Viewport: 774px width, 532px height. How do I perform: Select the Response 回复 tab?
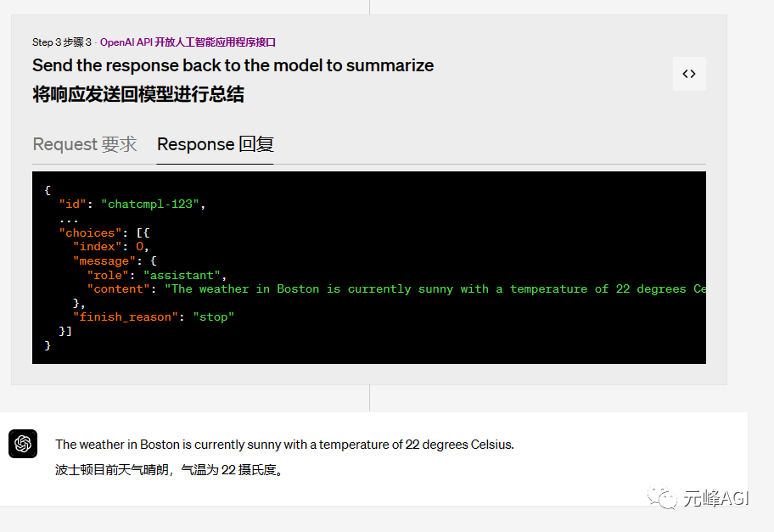pos(216,144)
